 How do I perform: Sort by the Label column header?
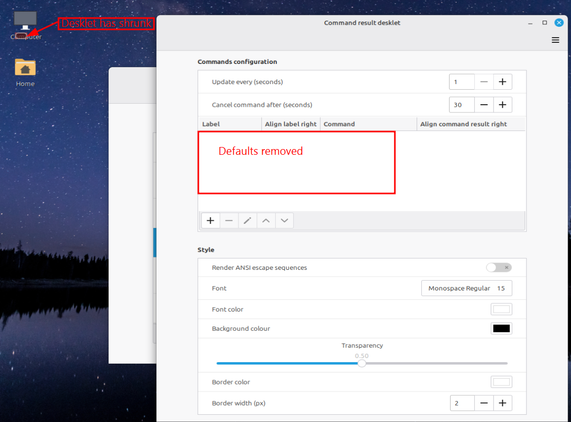(x=230, y=124)
